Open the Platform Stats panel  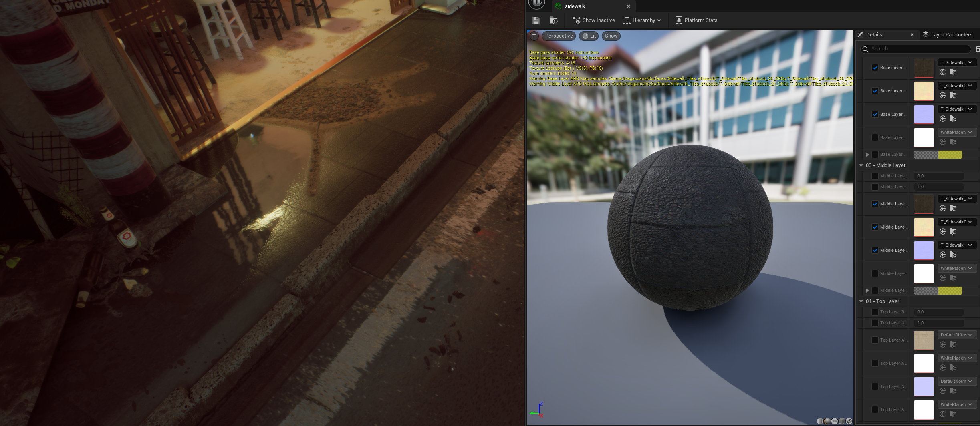[x=696, y=20]
